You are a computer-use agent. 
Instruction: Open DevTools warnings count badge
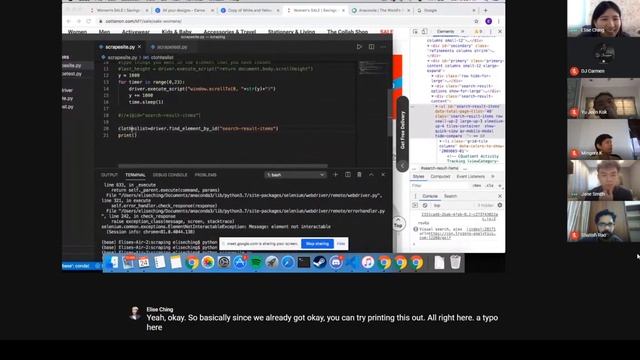pyautogui.click(x=478, y=31)
